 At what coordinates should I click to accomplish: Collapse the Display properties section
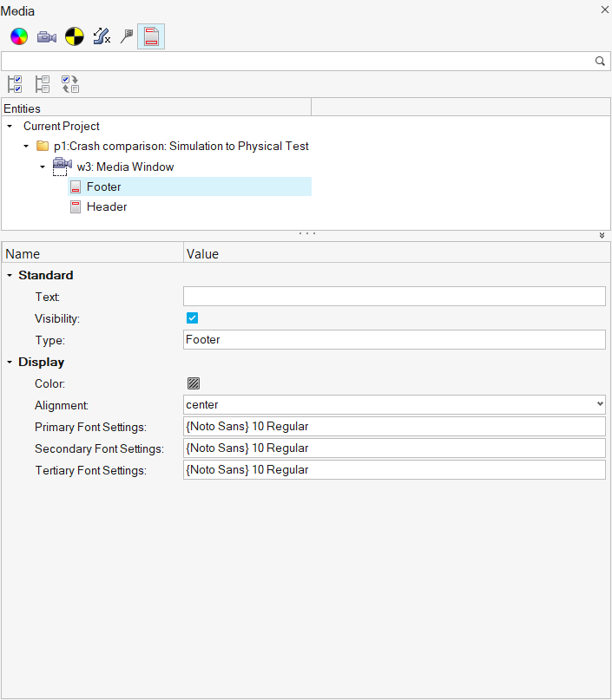click(x=10, y=362)
